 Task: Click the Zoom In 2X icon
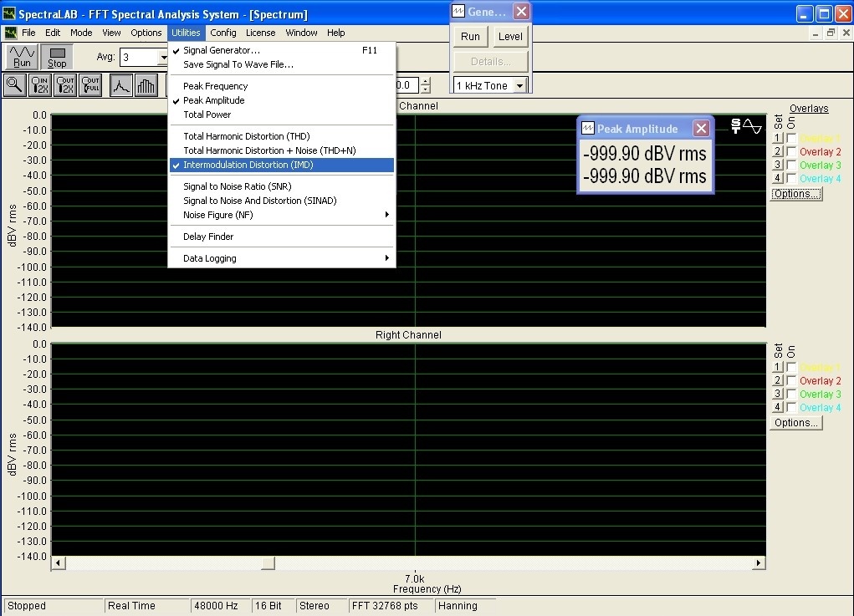click(x=40, y=85)
